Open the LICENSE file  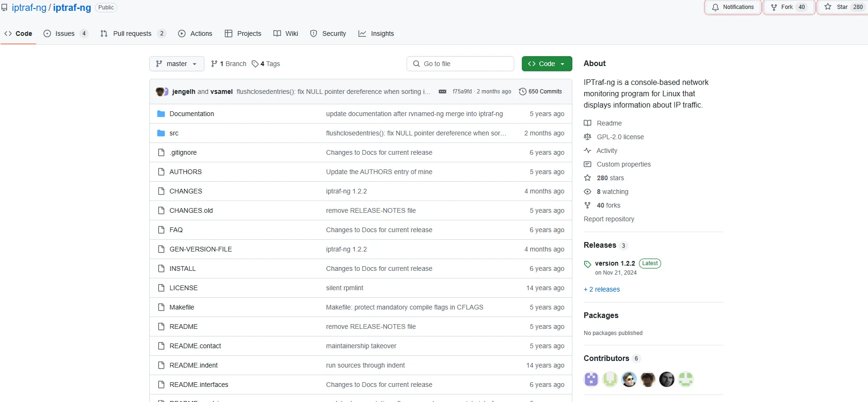point(184,288)
